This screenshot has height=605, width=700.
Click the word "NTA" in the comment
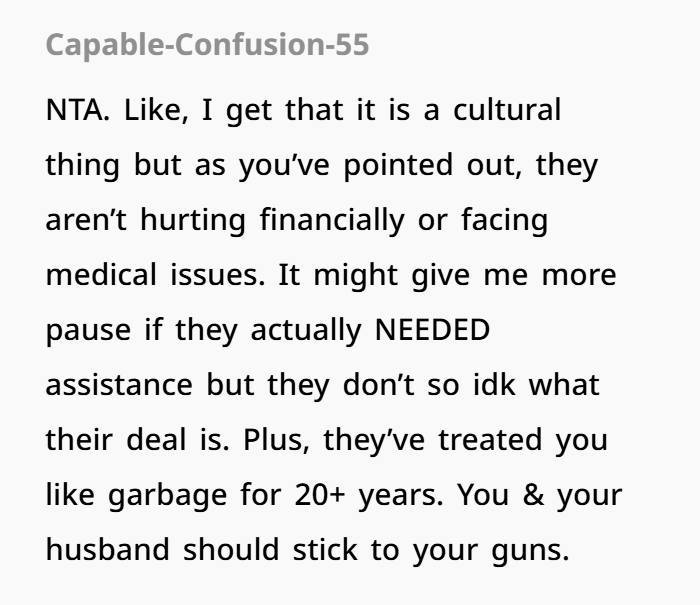coord(74,110)
